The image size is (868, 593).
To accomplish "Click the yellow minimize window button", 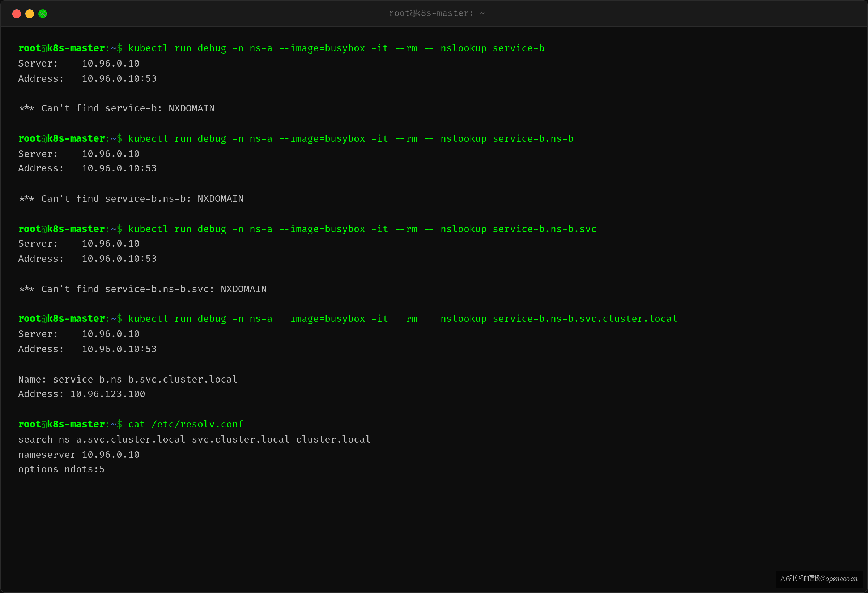I will tap(30, 14).
